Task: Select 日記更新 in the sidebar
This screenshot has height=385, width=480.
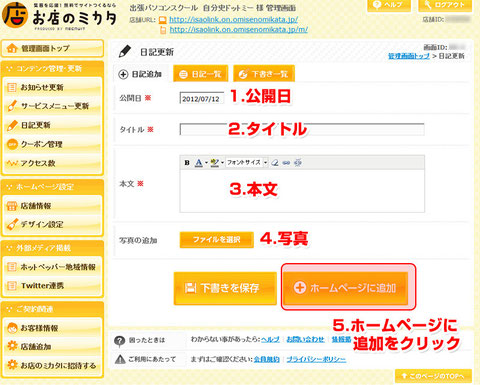Action: coord(52,125)
